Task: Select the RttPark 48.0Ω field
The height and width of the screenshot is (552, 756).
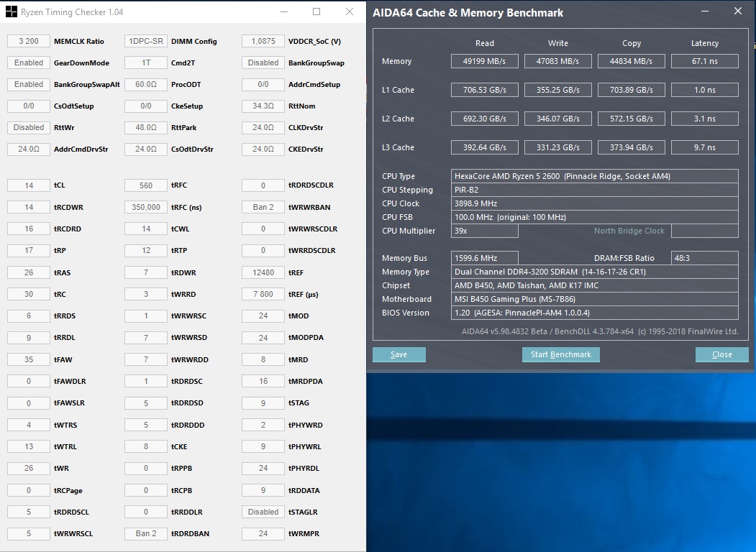Action: coord(145,128)
